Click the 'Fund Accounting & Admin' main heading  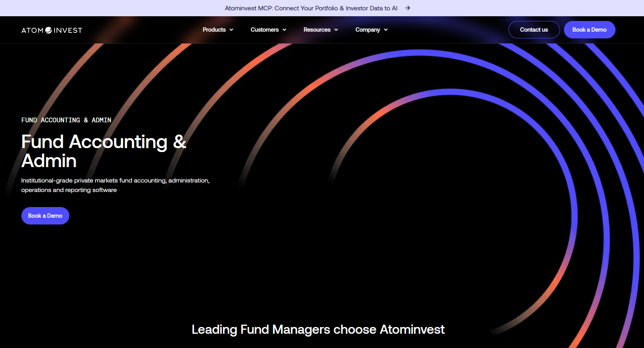pos(104,151)
